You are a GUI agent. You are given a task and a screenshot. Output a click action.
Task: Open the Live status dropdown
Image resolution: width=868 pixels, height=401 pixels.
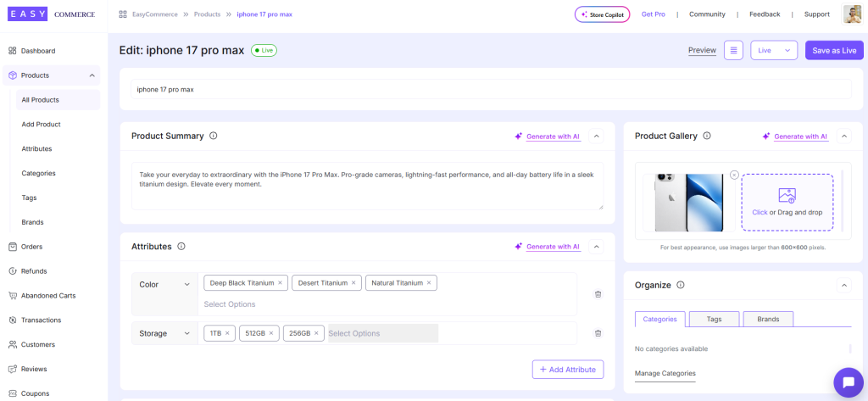pos(774,50)
